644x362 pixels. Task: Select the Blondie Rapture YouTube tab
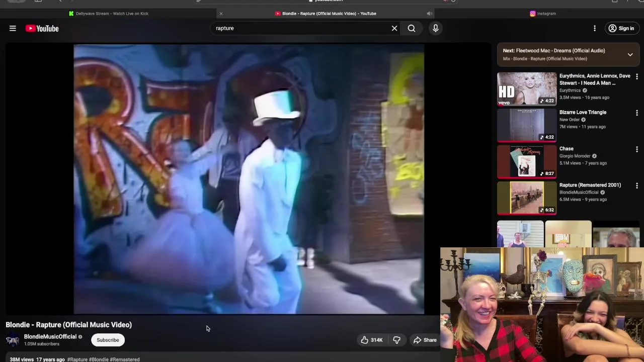326,14
